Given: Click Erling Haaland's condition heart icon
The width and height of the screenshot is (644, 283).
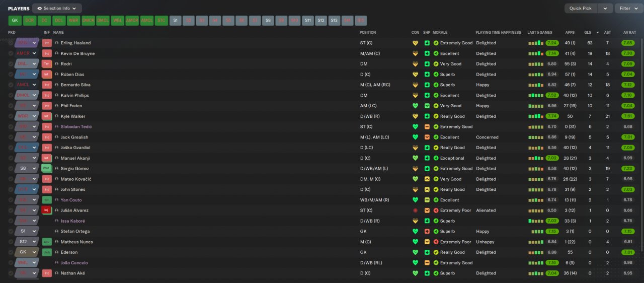Looking at the screenshot, I should 415,43.
